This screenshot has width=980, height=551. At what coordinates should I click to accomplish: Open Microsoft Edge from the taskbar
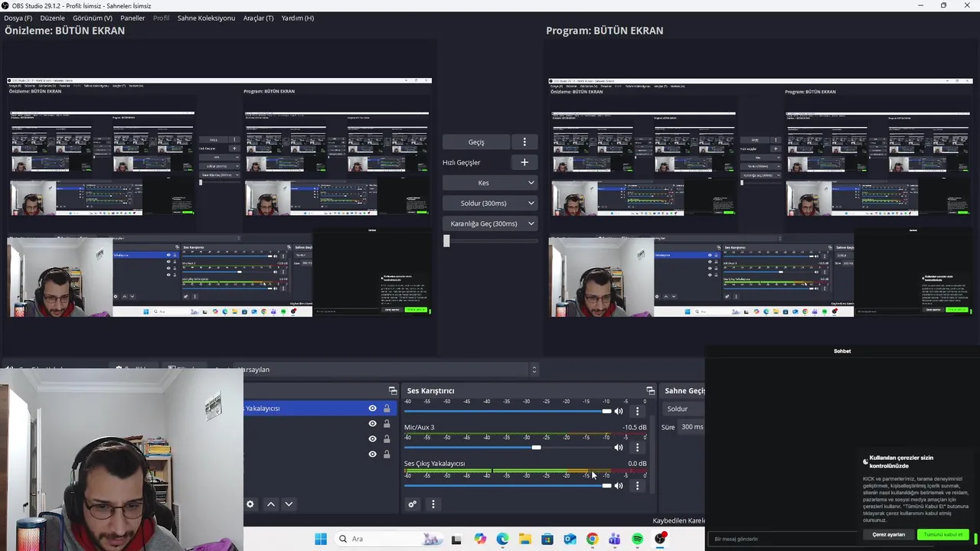click(502, 539)
